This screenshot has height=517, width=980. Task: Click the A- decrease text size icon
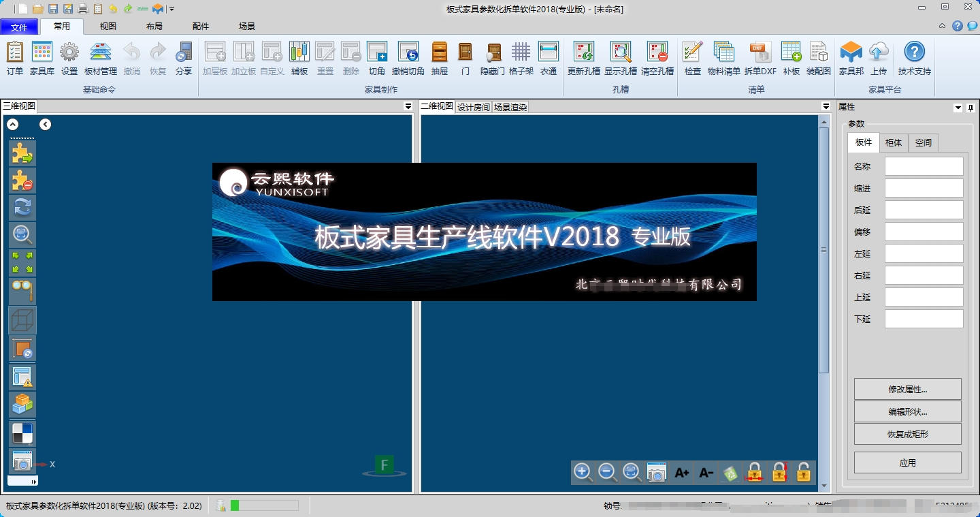706,472
